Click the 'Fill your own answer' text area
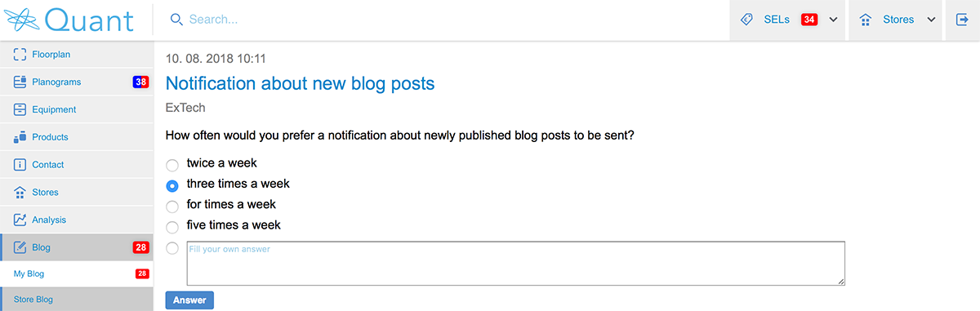Image resolution: width=980 pixels, height=311 pixels. click(x=515, y=263)
